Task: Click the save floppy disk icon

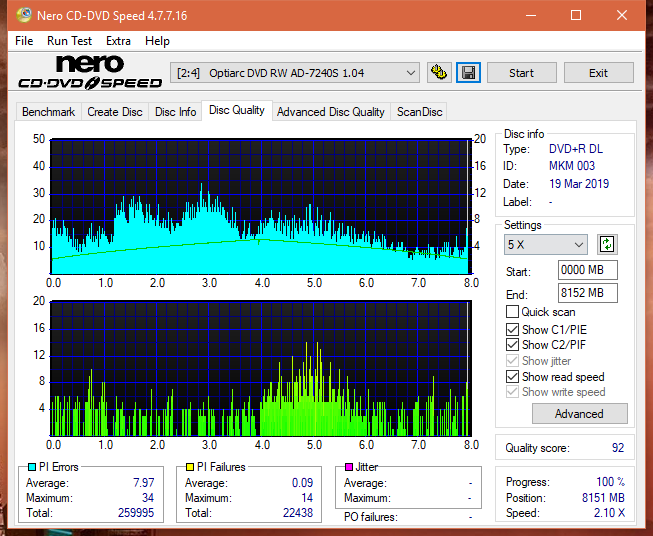Action: [468, 73]
